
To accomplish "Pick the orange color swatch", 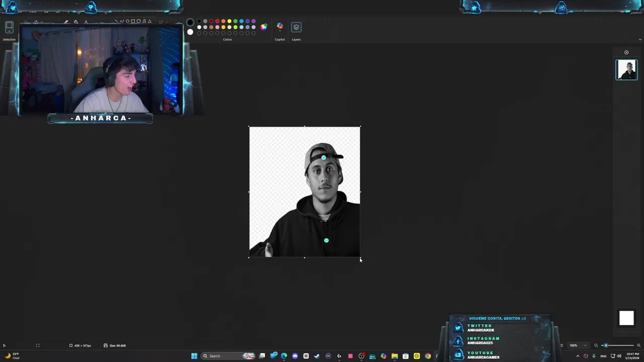I will tap(223, 21).
